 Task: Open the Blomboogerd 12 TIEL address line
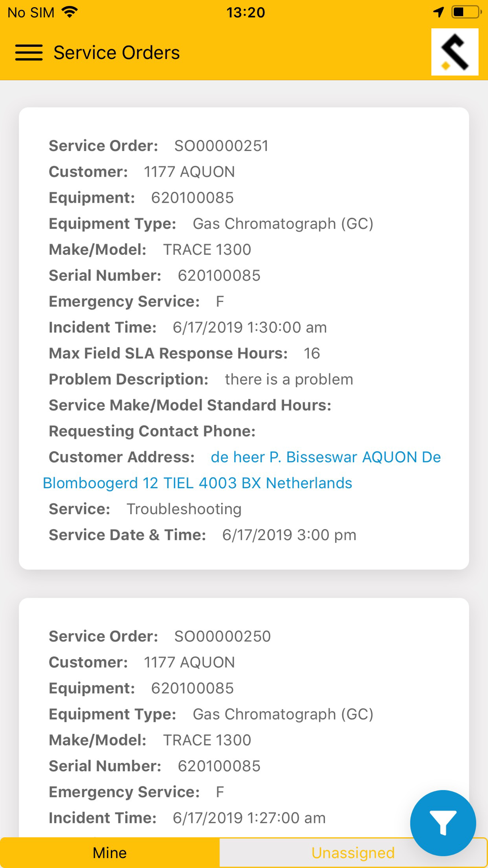(x=197, y=483)
